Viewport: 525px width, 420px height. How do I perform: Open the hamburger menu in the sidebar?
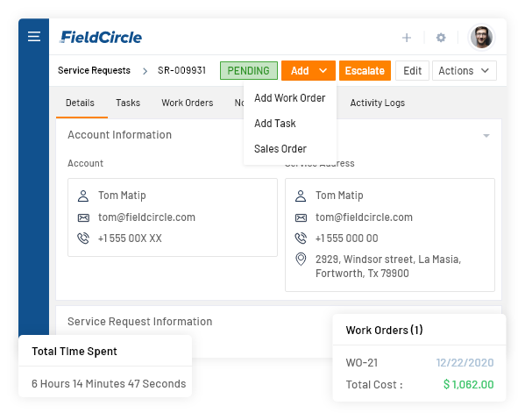34,37
